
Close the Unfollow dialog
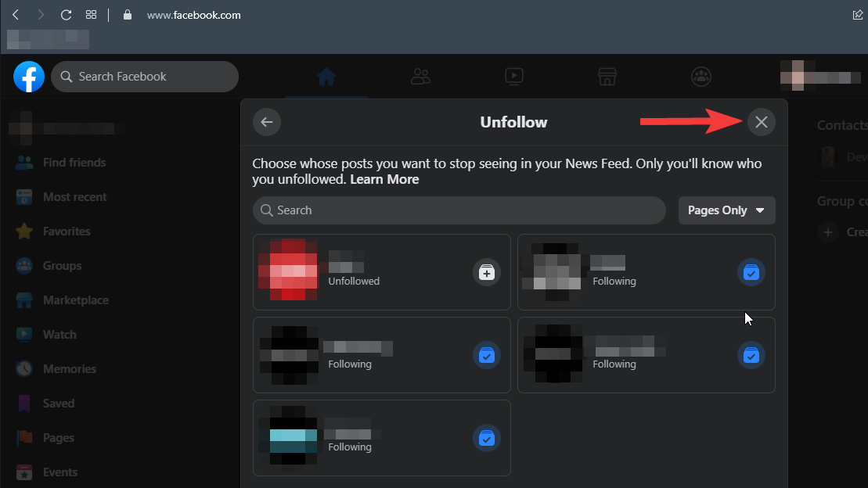click(761, 122)
